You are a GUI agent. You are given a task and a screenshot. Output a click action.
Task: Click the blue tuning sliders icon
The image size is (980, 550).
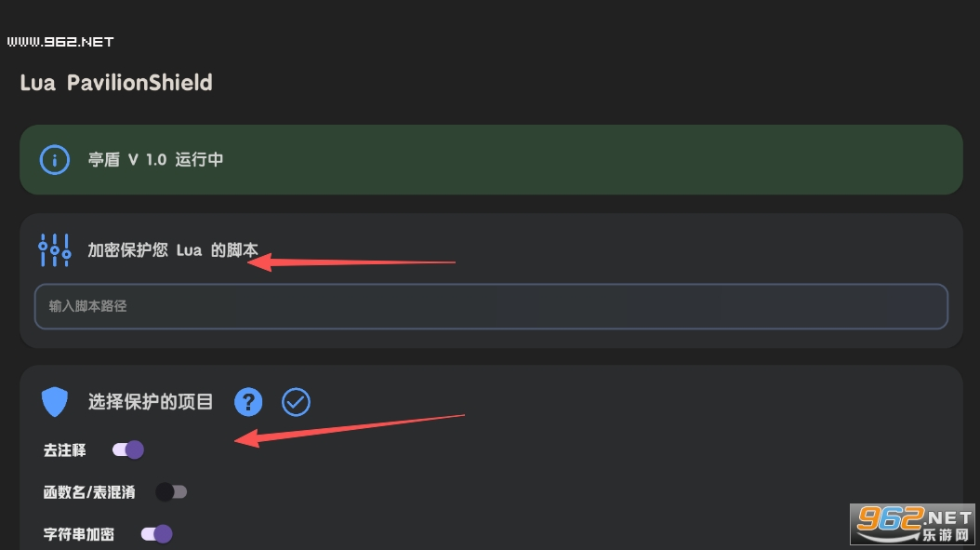point(54,250)
